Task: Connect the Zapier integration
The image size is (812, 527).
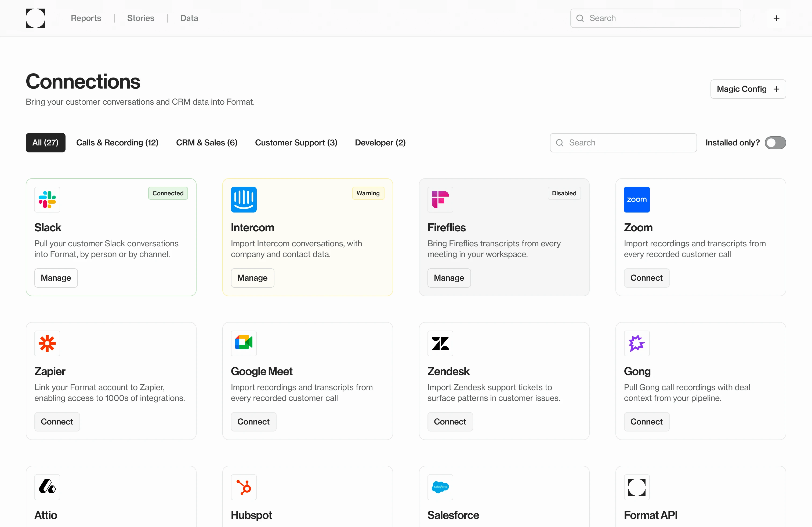Action: 57,422
